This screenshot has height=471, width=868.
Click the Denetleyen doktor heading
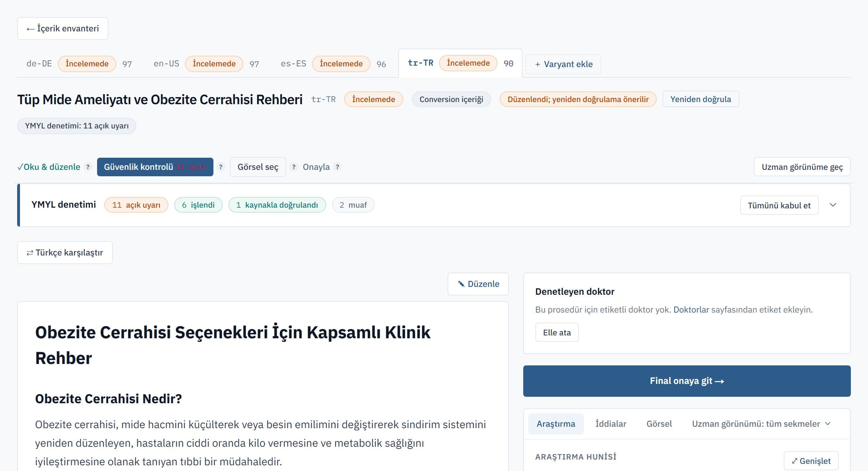pyautogui.click(x=575, y=292)
